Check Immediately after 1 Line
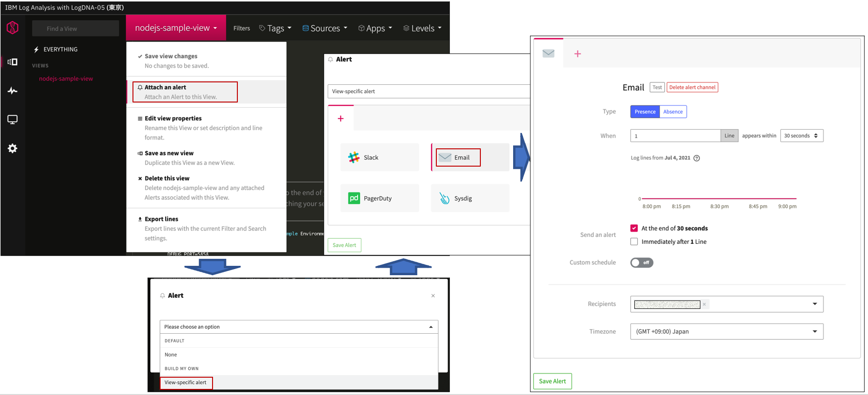 (x=634, y=241)
